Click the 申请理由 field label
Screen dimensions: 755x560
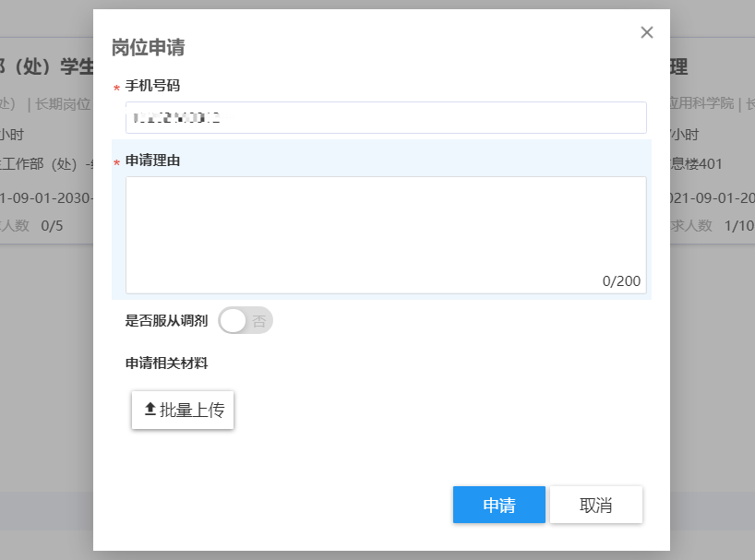(152, 161)
